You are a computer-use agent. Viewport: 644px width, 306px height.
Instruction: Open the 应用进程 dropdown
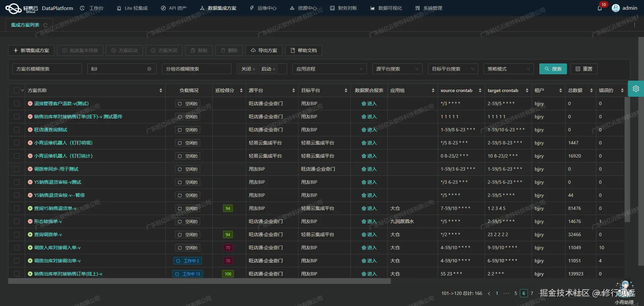[329, 69]
